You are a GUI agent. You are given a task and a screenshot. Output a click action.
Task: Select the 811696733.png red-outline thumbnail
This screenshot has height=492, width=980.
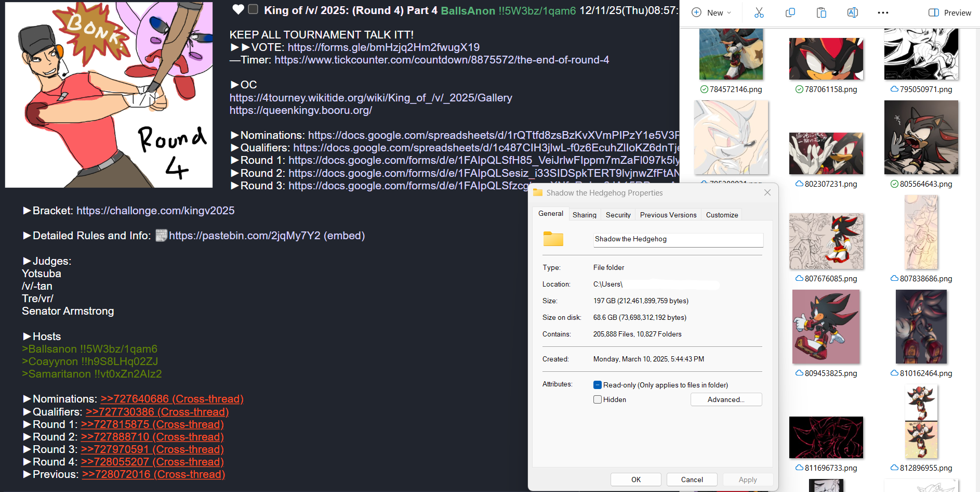point(826,437)
